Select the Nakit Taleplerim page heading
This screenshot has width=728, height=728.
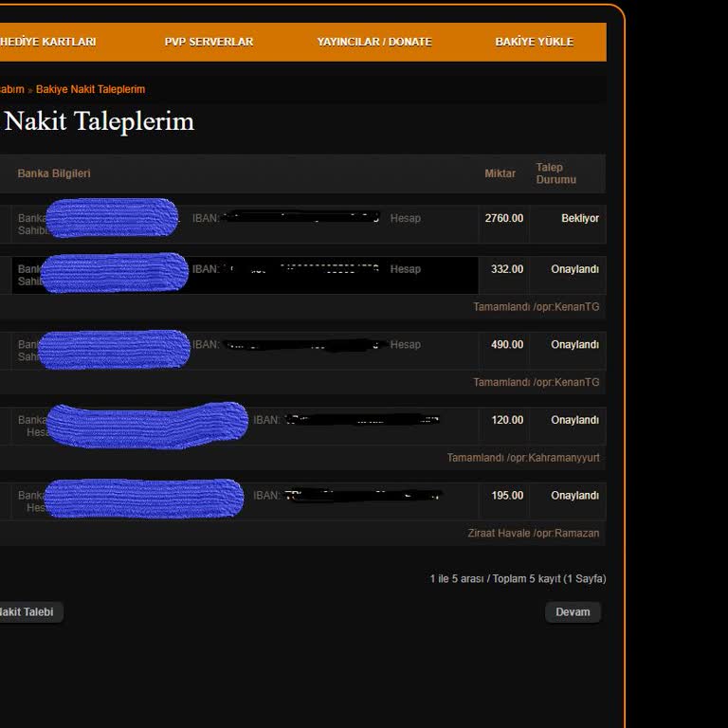pyautogui.click(x=99, y=121)
